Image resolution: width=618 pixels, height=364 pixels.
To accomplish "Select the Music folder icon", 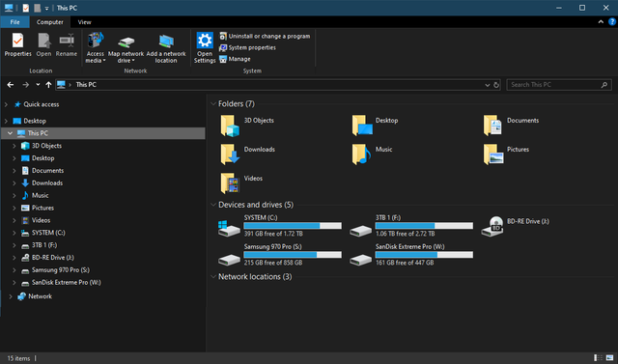I will point(361,154).
